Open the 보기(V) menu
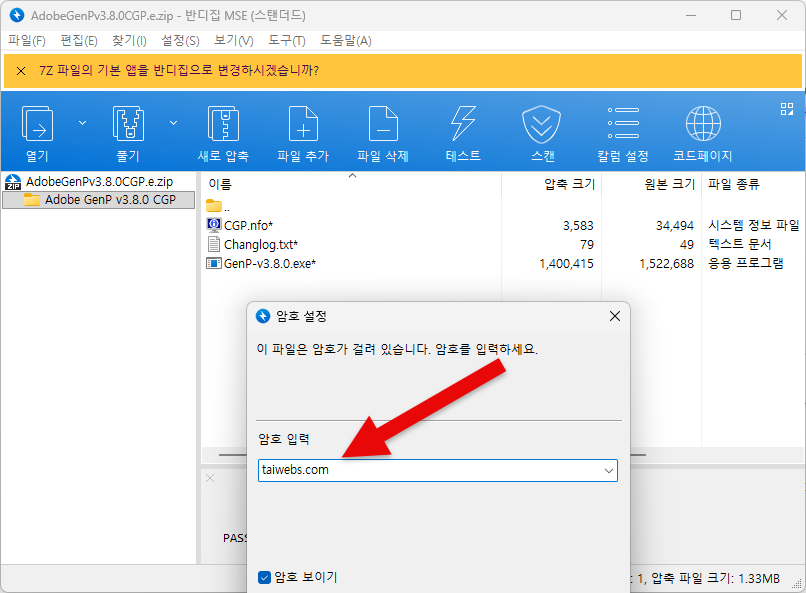 [x=233, y=41]
